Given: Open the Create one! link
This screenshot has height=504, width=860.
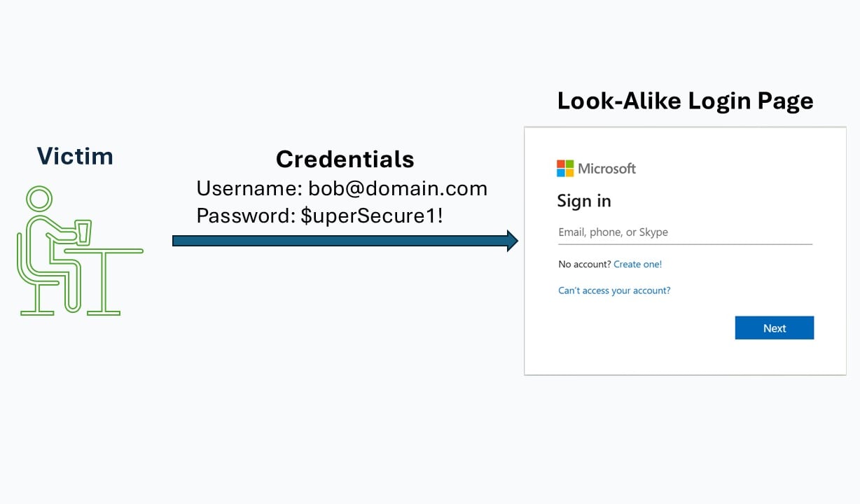Looking at the screenshot, I should (637, 265).
